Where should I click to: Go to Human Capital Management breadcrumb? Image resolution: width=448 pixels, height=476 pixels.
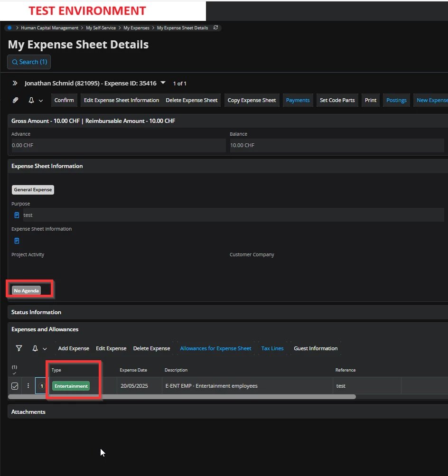50,28
